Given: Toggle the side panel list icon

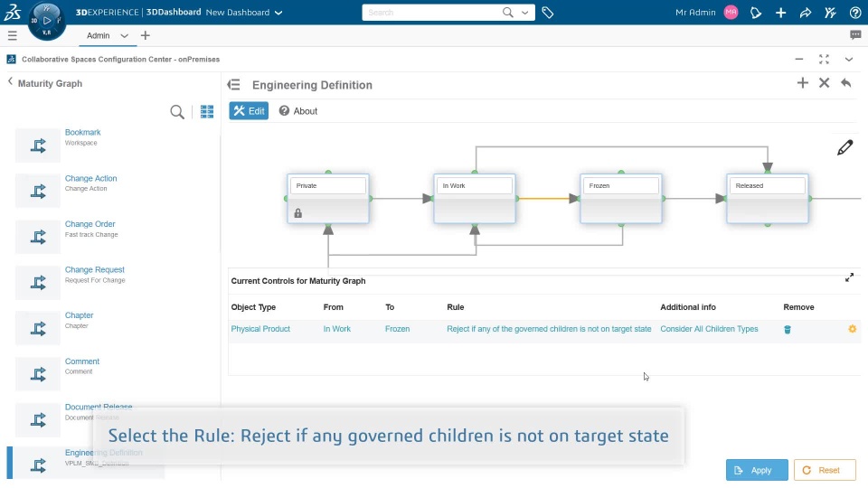Looking at the screenshot, I should [x=233, y=85].
